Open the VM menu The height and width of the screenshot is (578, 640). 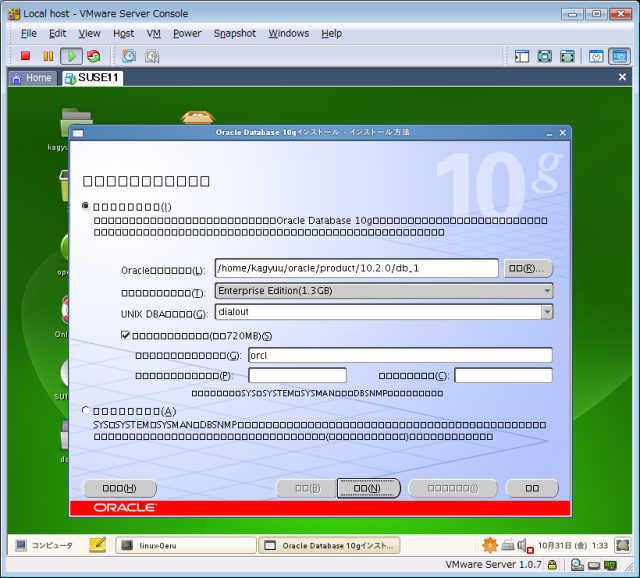(x=153, y=33)
